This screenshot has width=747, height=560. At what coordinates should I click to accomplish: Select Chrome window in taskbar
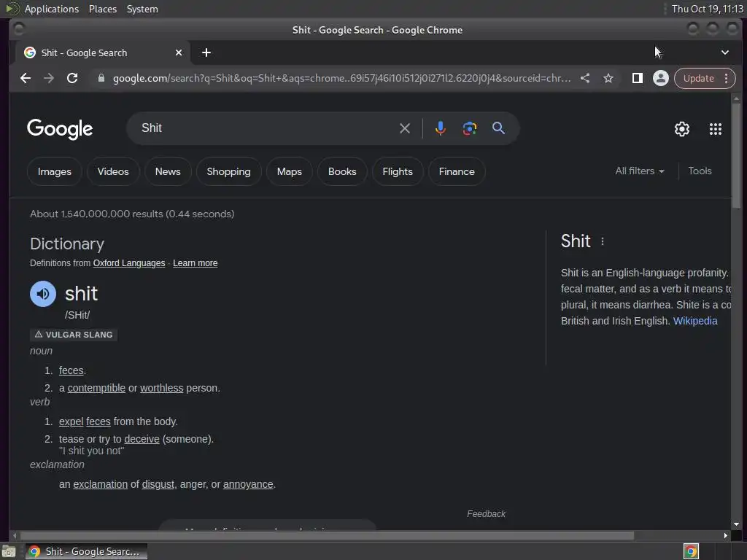point(86,551)
